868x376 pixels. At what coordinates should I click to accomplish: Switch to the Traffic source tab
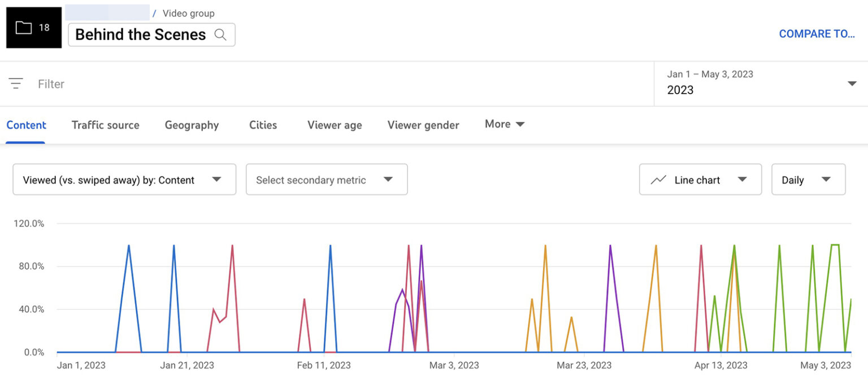click(105, 125)
